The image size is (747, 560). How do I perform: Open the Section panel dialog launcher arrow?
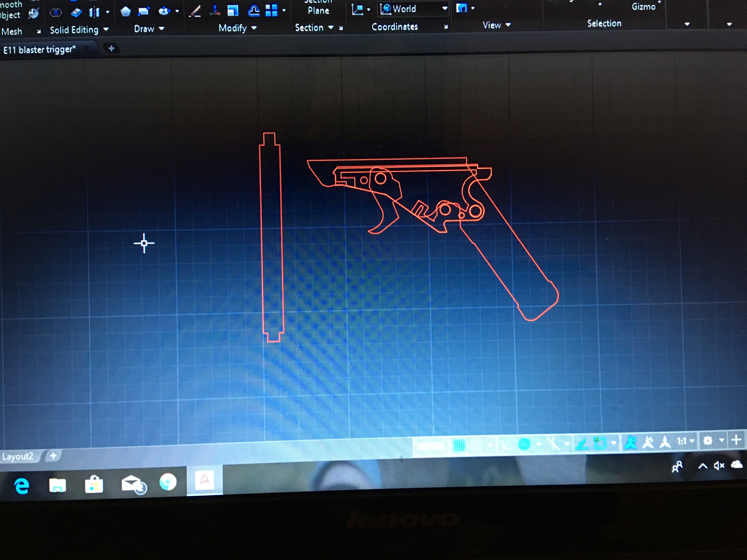click(341, 28)
